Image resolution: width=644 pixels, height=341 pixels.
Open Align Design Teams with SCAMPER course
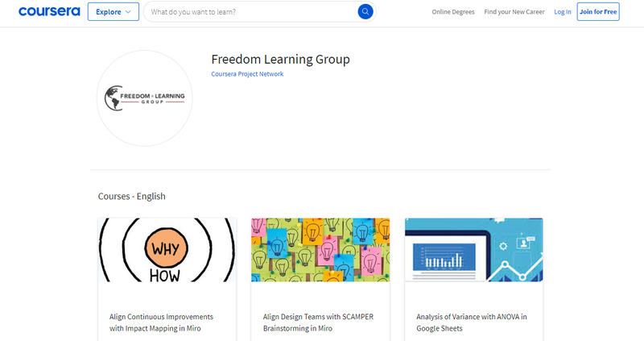coord(318,322)
